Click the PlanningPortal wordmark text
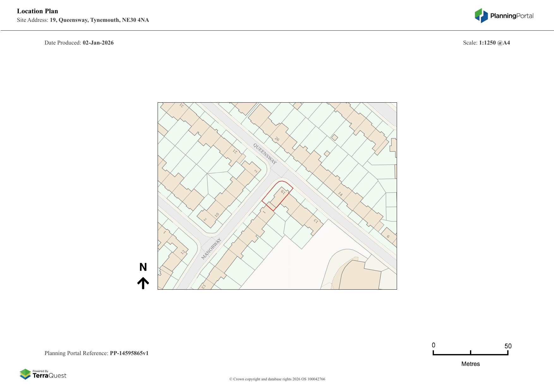The image size is (554, 392). 512,16
